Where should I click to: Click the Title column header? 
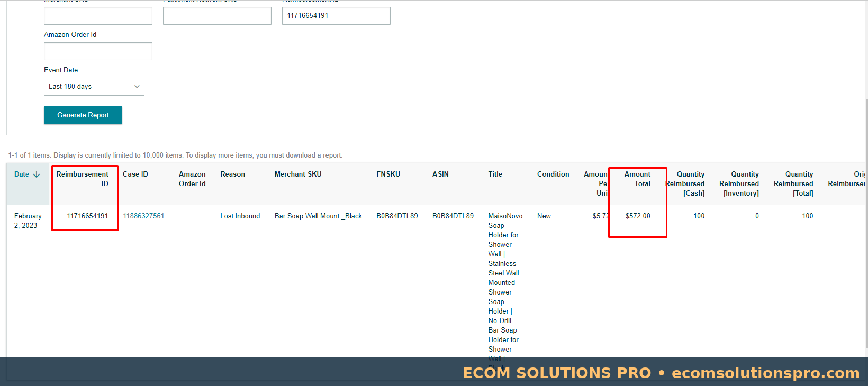pos(495,174)
